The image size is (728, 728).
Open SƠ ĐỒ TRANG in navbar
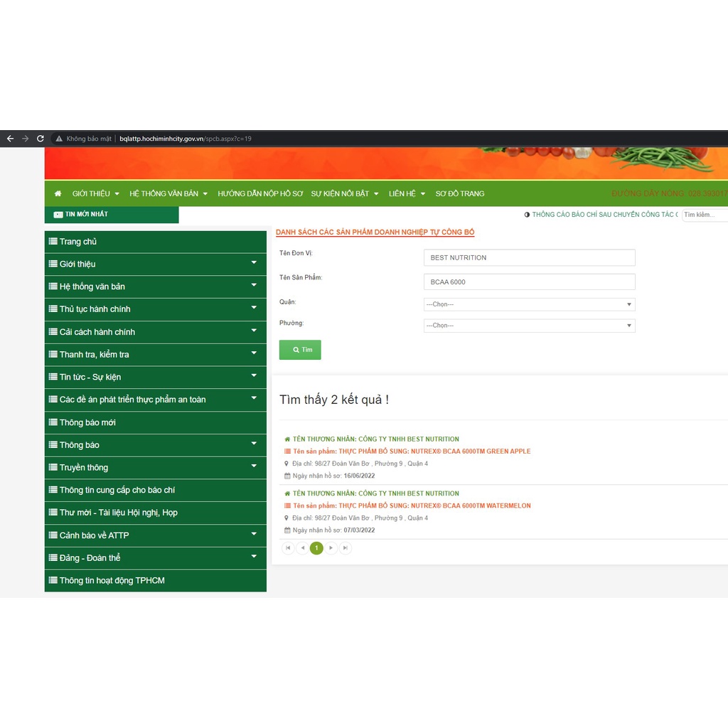459,193
